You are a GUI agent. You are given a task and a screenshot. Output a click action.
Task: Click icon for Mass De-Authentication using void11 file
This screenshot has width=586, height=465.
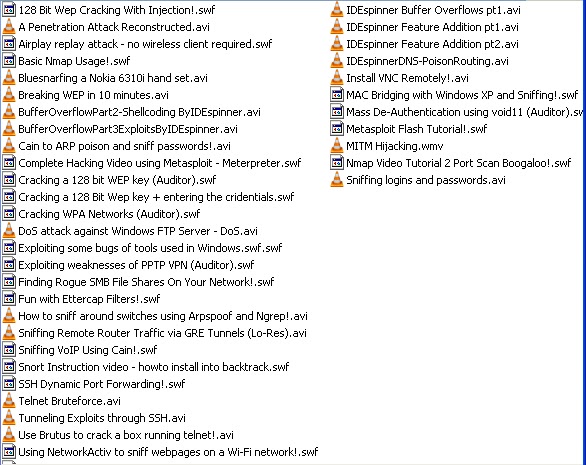(337, 112)
